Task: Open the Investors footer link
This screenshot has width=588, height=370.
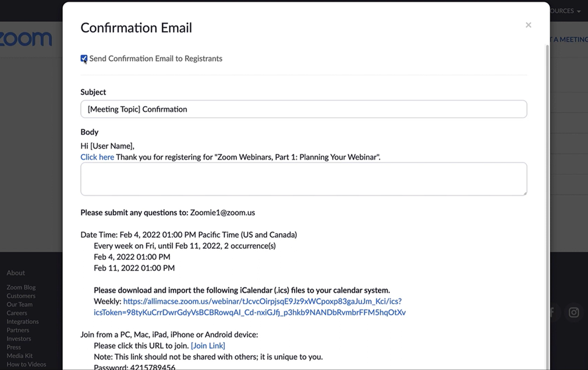Action: coord(18,338)
